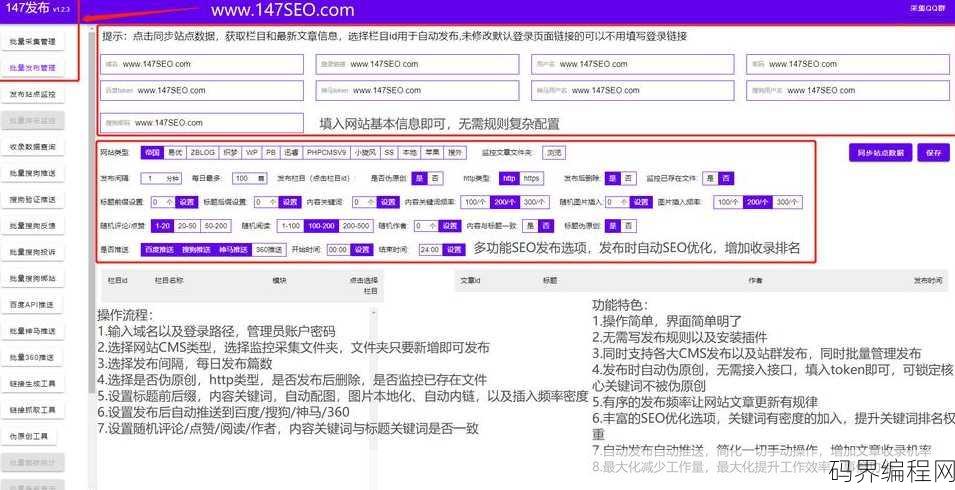Set 监控已存在文件 to 是
Viewport: 955px width, 490px height.
(710, 178)
